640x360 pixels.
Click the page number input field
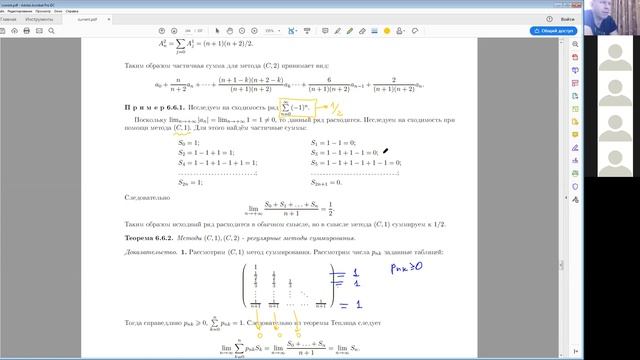(x=188, y=31)
